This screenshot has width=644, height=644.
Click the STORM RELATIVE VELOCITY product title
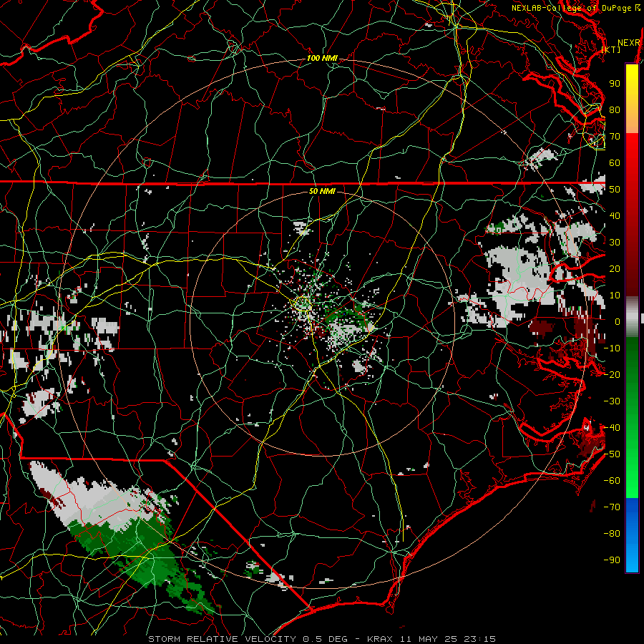click(223, 639)
